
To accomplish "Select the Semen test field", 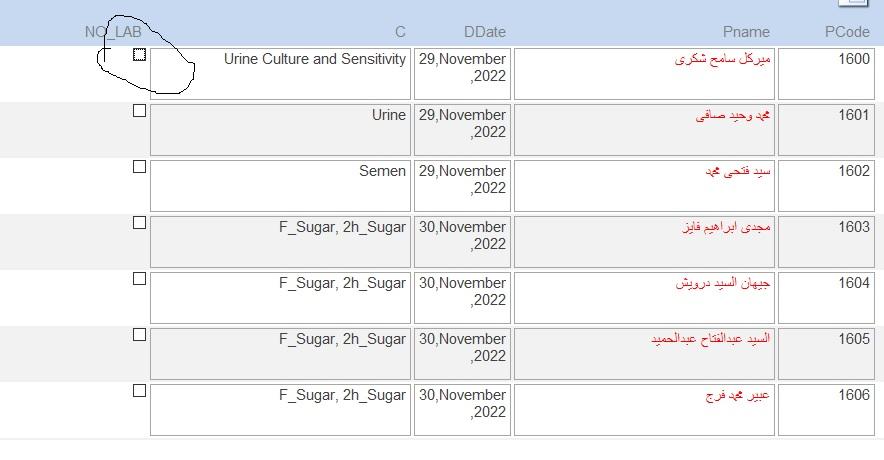I will [280, 186].
